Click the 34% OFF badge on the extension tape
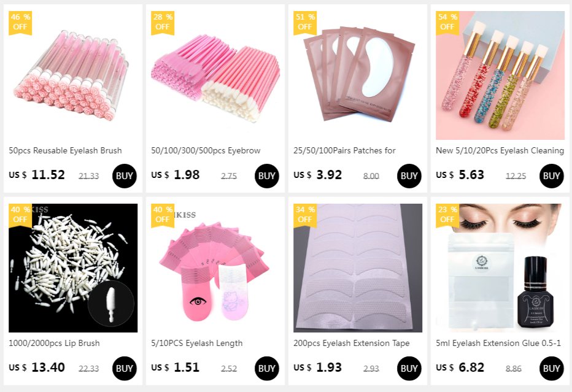572x392 pixels. (x=305, y=215)
